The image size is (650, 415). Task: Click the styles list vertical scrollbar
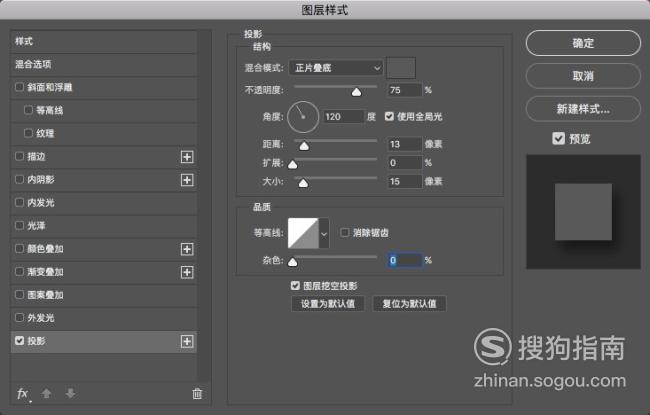(x=204, y=205)
